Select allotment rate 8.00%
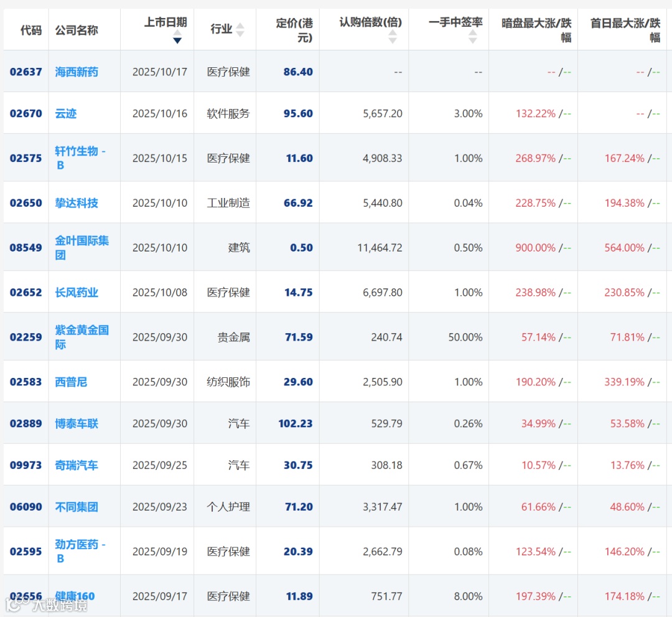This screenshot has height=617, width=672. [x=468, y=596]
